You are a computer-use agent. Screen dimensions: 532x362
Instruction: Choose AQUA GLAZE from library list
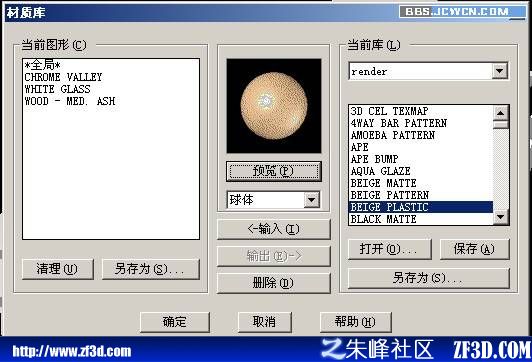coord(381,171)
